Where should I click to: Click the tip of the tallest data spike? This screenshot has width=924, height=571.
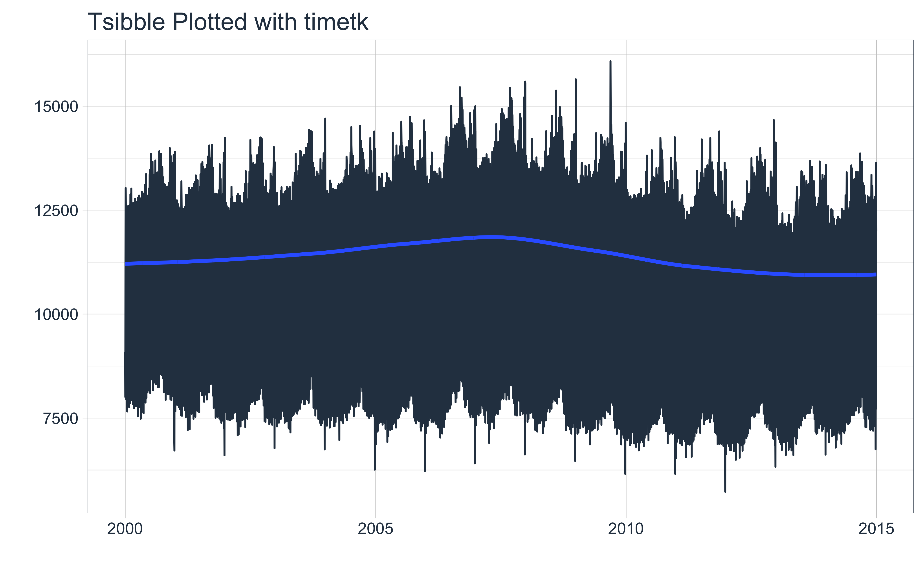click(610, 62)
